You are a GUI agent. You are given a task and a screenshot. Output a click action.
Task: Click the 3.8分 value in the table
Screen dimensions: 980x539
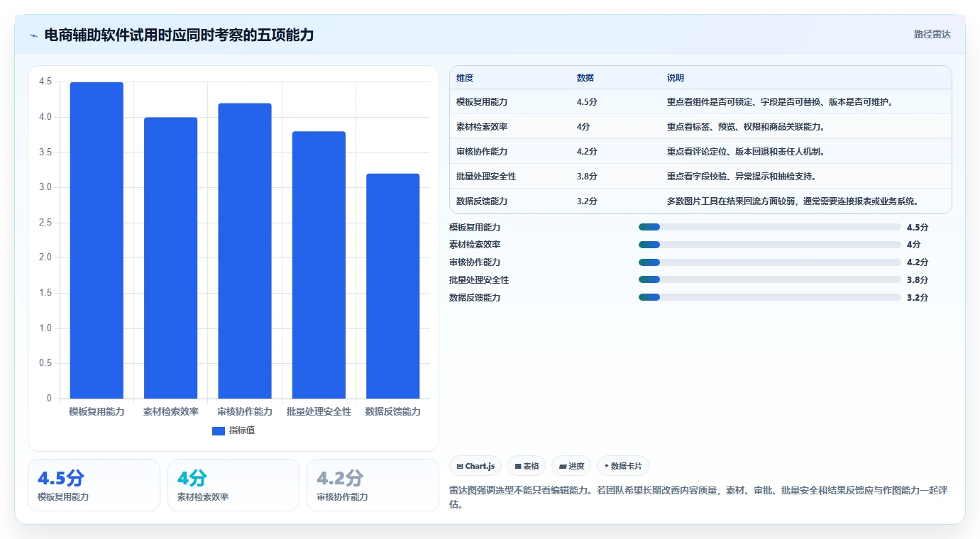tap(587, 177)
